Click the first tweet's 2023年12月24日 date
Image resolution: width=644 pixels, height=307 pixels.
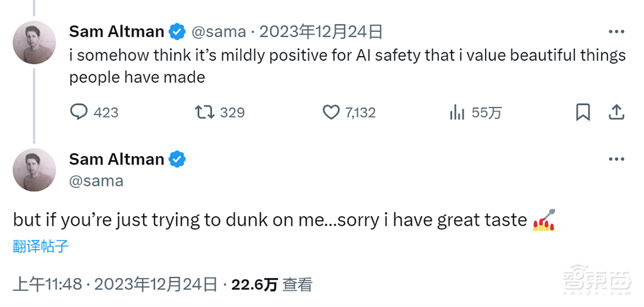click(321, 31)
